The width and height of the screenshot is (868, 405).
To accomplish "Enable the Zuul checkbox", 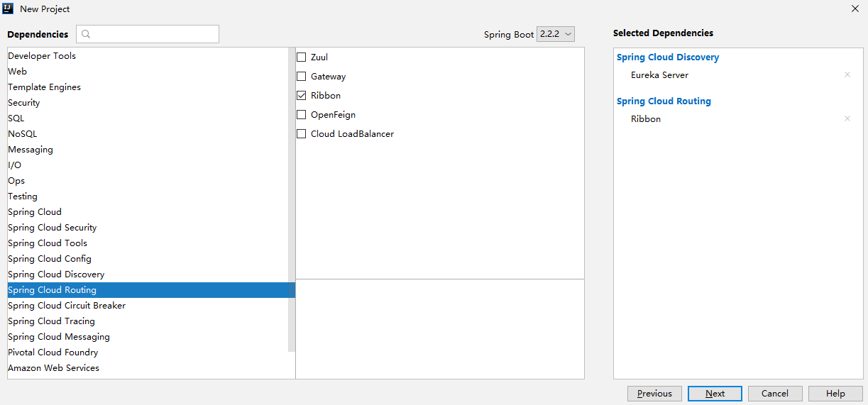I will point(302,57).
